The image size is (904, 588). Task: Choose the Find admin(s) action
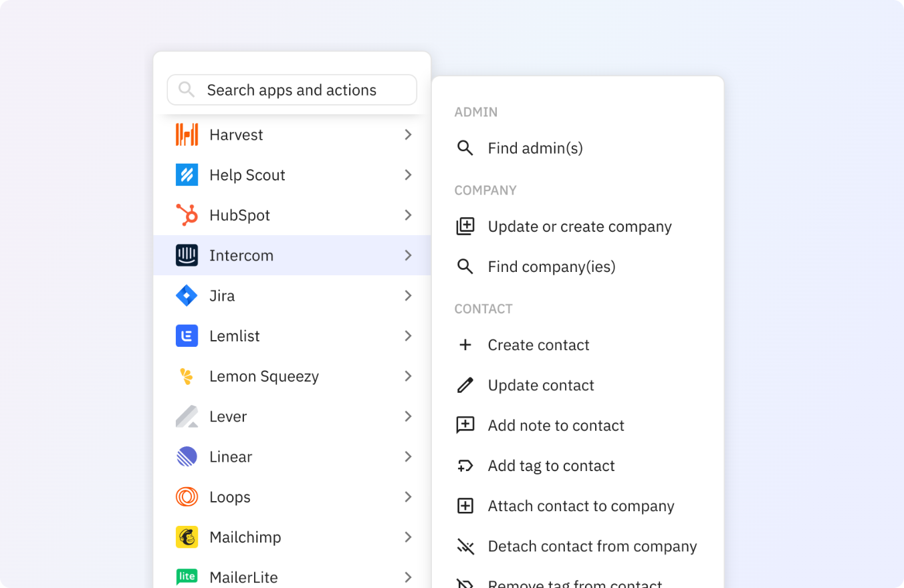click(x=578, y=148)
